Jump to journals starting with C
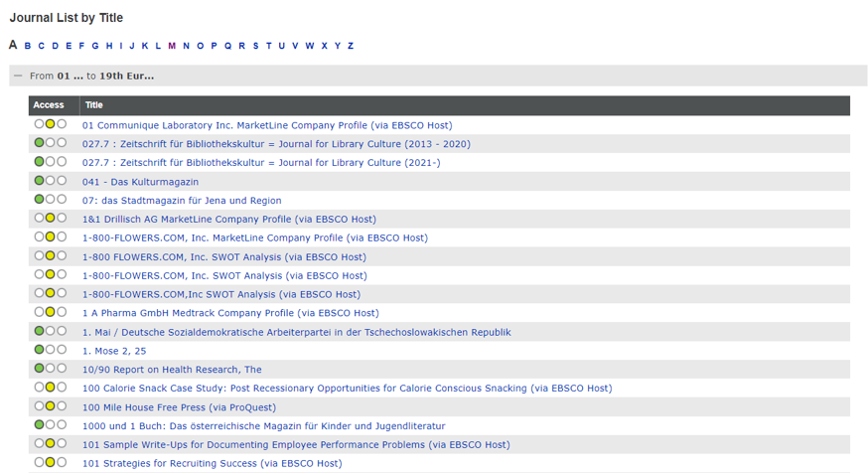This screenshot has width=868, height=474. 41,46
